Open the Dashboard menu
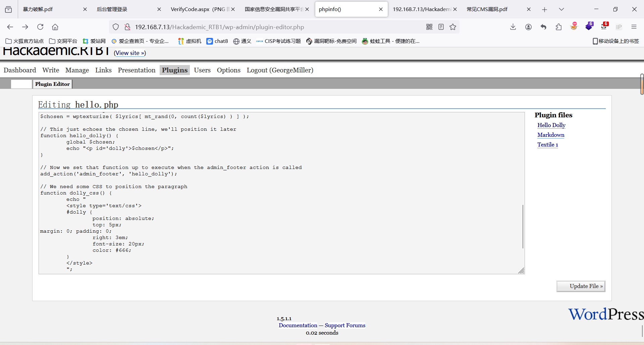 (20, 70)
